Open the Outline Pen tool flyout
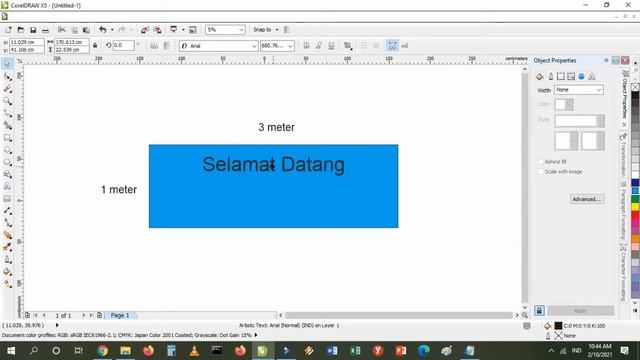The image size is (640, 360). tap(7, 260)
